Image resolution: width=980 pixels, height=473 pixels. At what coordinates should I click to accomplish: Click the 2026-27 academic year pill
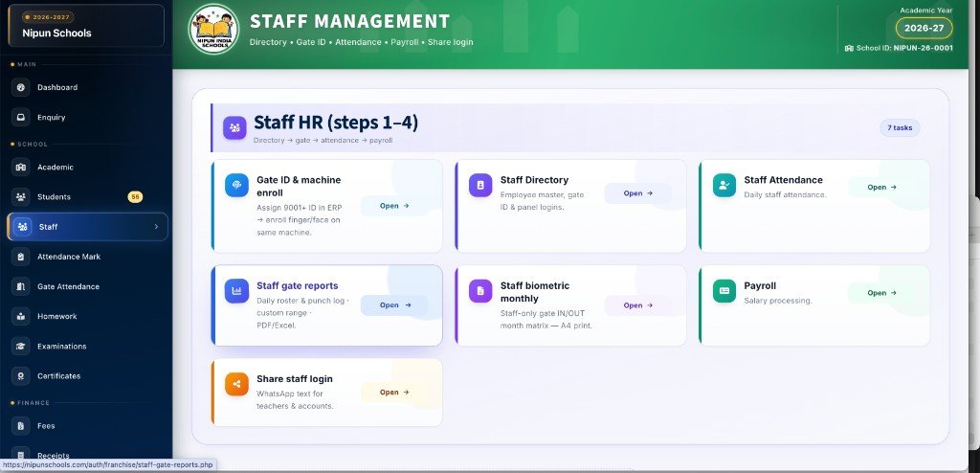(924, 28)
